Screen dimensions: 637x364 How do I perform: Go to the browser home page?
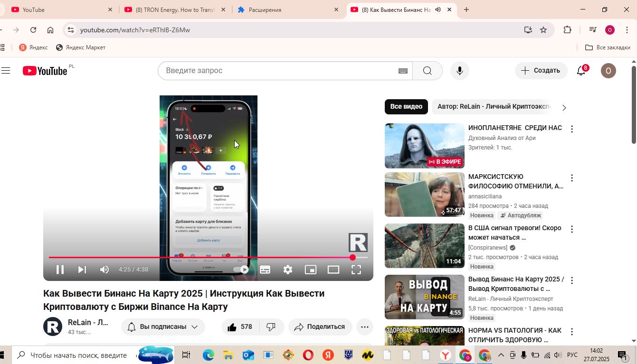click(x=50, y=30)
